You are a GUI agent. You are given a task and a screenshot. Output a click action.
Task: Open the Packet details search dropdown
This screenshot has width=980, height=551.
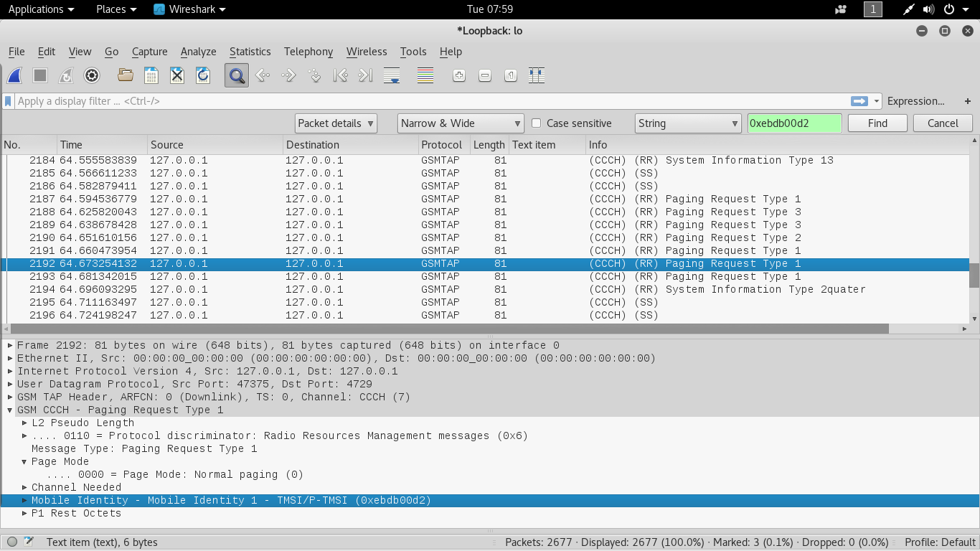[336, 123]
